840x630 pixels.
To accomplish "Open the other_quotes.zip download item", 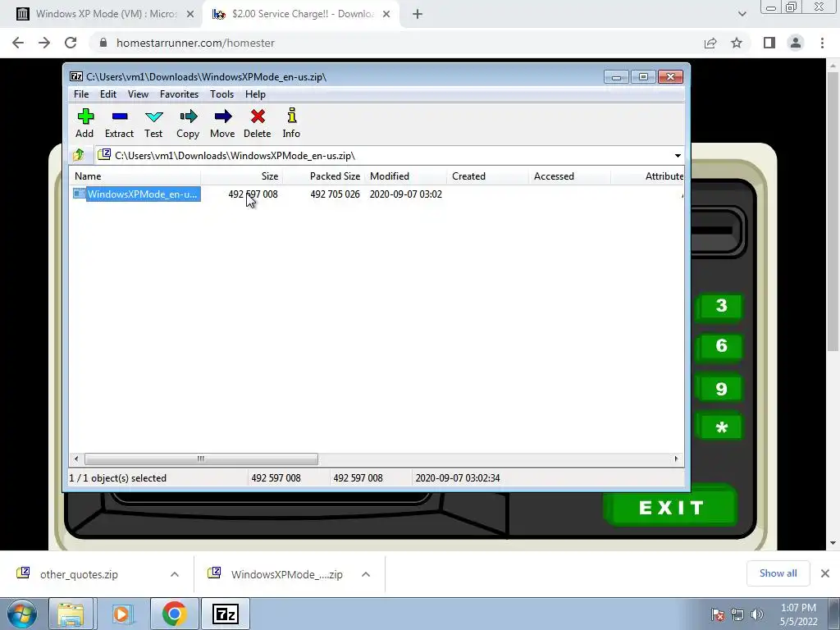I will (x=79, y=574).
